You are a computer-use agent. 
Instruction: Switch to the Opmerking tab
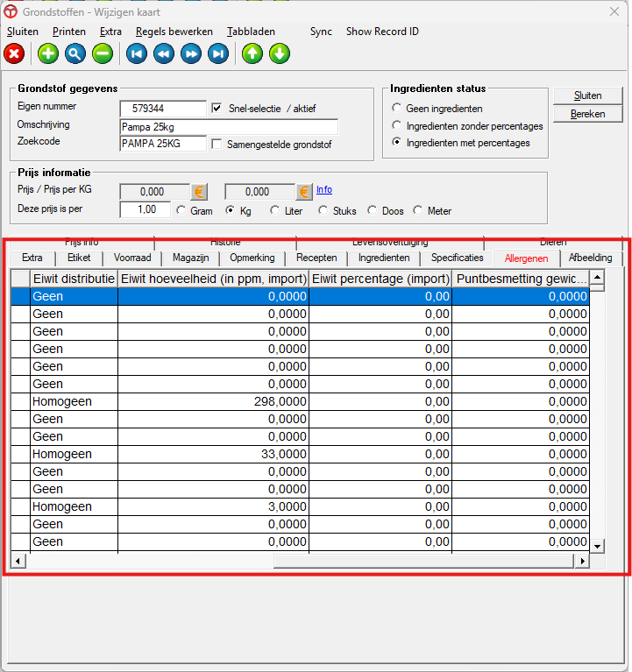point(252,258)
